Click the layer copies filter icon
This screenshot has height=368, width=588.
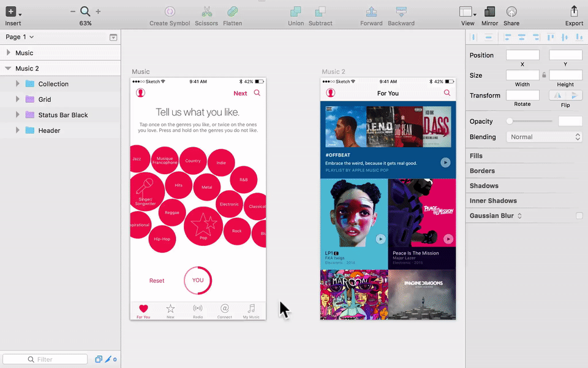coord(98,359)
